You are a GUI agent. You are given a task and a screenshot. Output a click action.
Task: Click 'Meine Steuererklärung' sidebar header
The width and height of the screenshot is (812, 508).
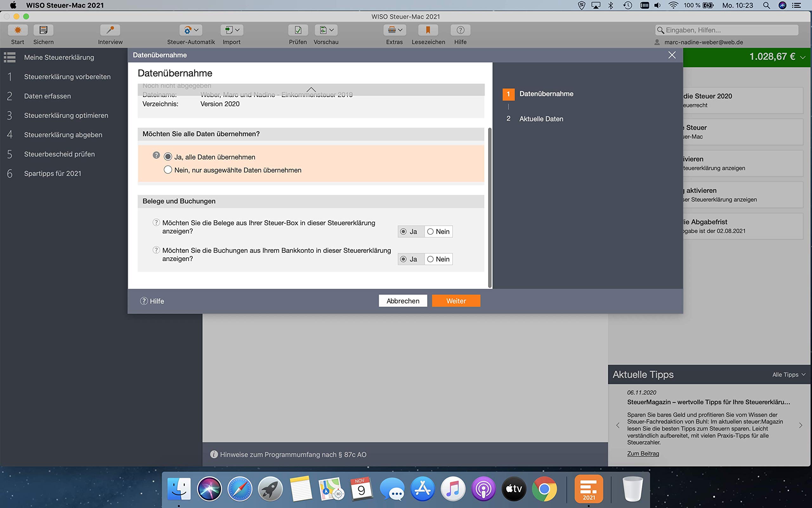pyautogui.click(x=59, y=57)
